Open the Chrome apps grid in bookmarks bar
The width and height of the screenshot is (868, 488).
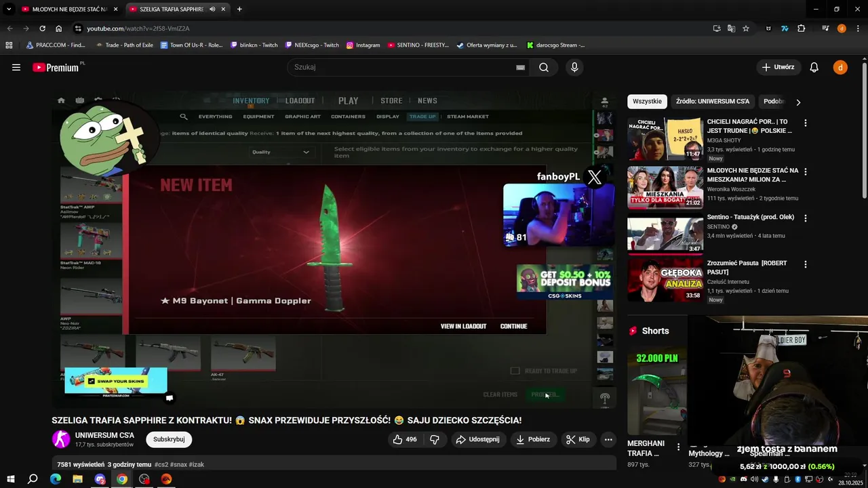click(x=9, y=45)
